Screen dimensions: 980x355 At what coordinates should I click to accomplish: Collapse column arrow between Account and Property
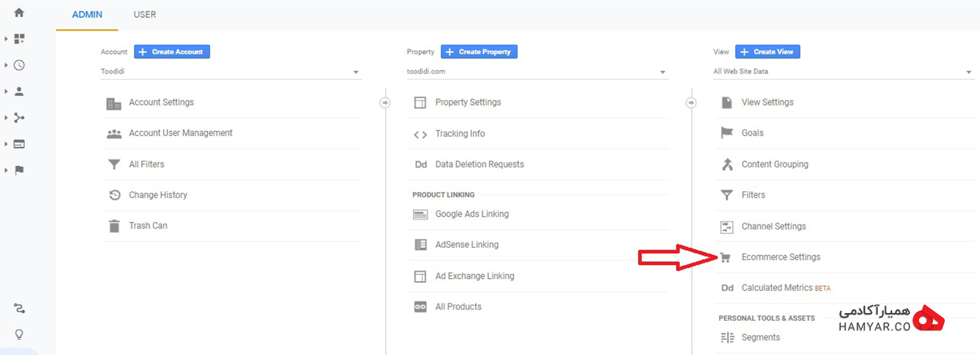tap(385, 103)
